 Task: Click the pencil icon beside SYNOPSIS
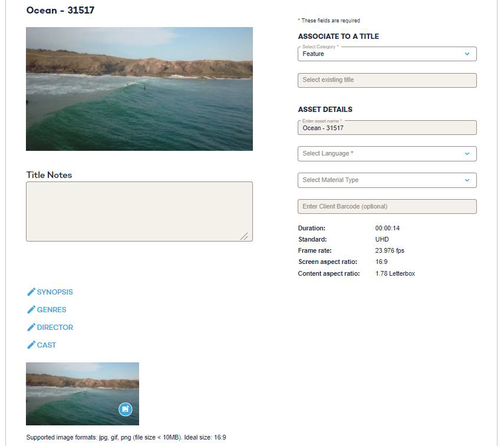31,292
